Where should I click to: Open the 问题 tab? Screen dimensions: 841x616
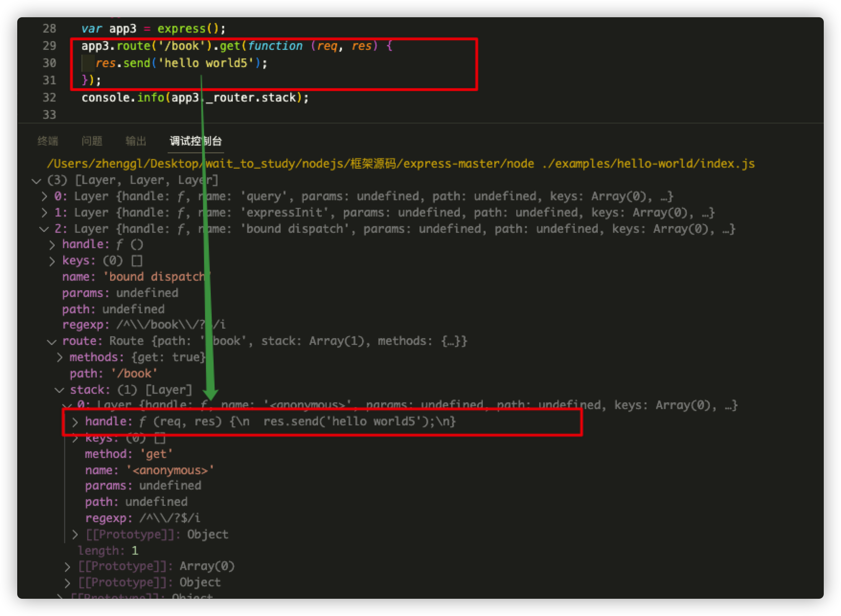coord(92,141)
